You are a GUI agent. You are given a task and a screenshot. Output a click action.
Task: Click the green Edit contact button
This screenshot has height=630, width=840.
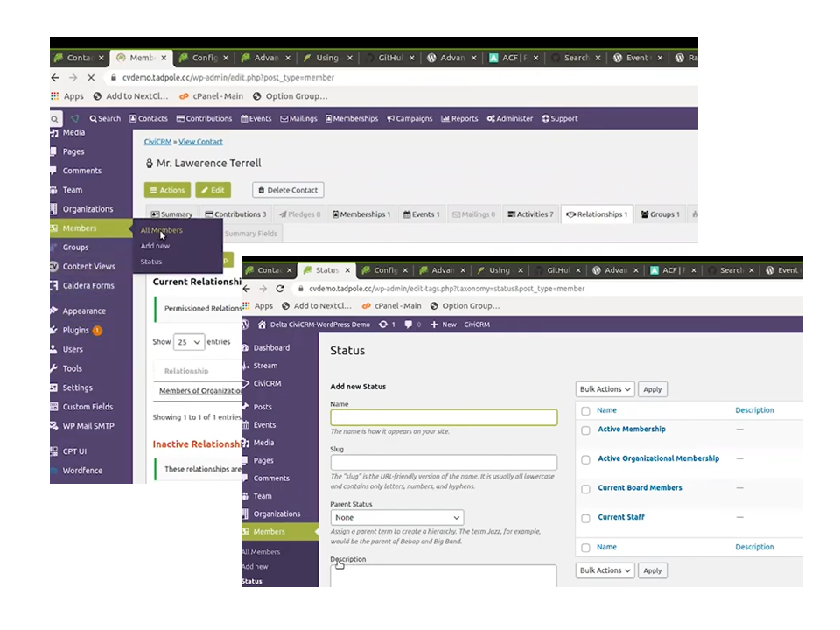213,190
